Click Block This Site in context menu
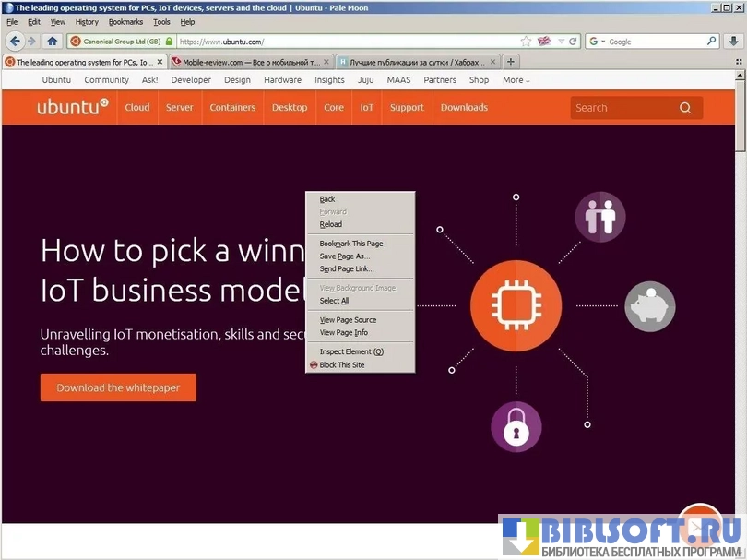This screenshot has width=747, height=560. coord(341,365)
